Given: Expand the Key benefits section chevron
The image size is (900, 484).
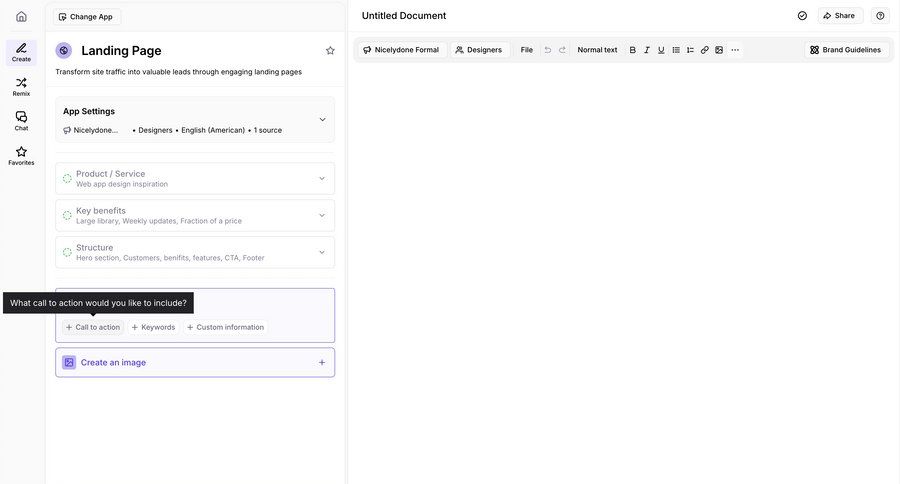Looking at the screenshot, I should tap(322, 215).
